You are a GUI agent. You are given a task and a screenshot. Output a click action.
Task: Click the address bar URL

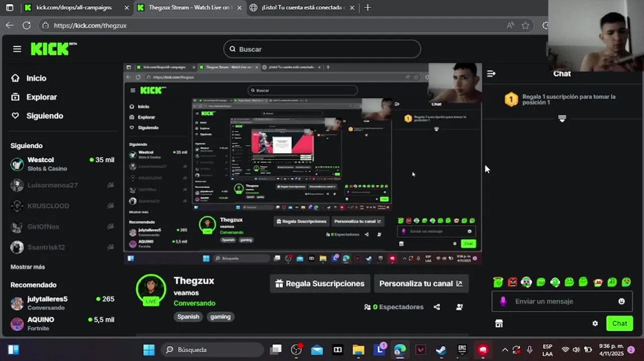[90, 25]
